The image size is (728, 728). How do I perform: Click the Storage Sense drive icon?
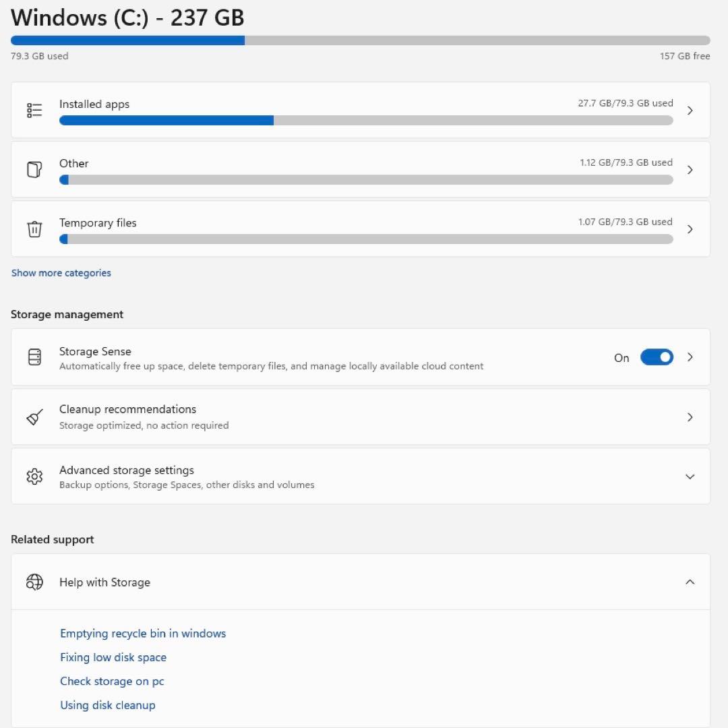coord(34,357)
